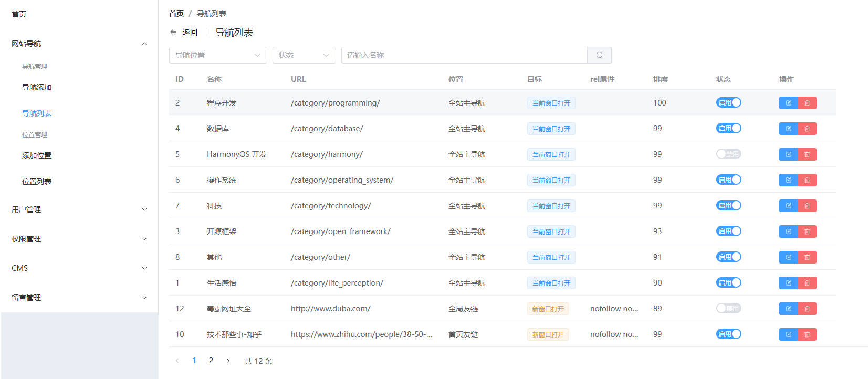Click the search magnifier button
868x379 pixels.
pyautogui.click(x=599, y=55)
